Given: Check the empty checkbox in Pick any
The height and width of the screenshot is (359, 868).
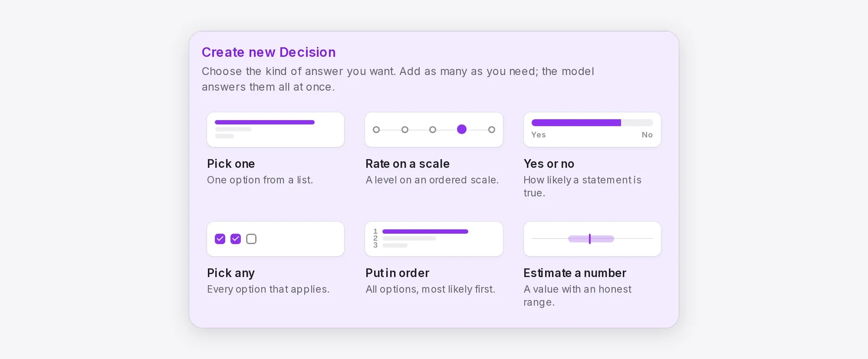Looking at the screenshot, I should 251,239.
